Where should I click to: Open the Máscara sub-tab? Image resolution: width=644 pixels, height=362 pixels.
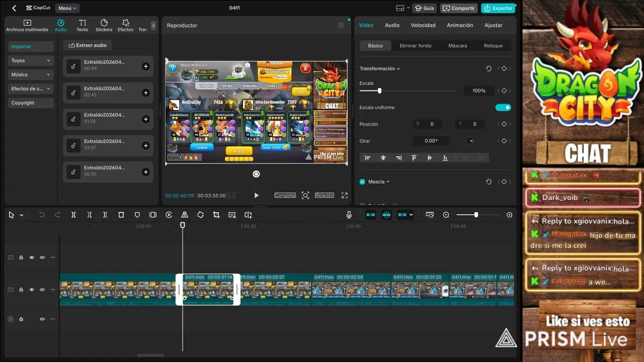tap(457, 45)
